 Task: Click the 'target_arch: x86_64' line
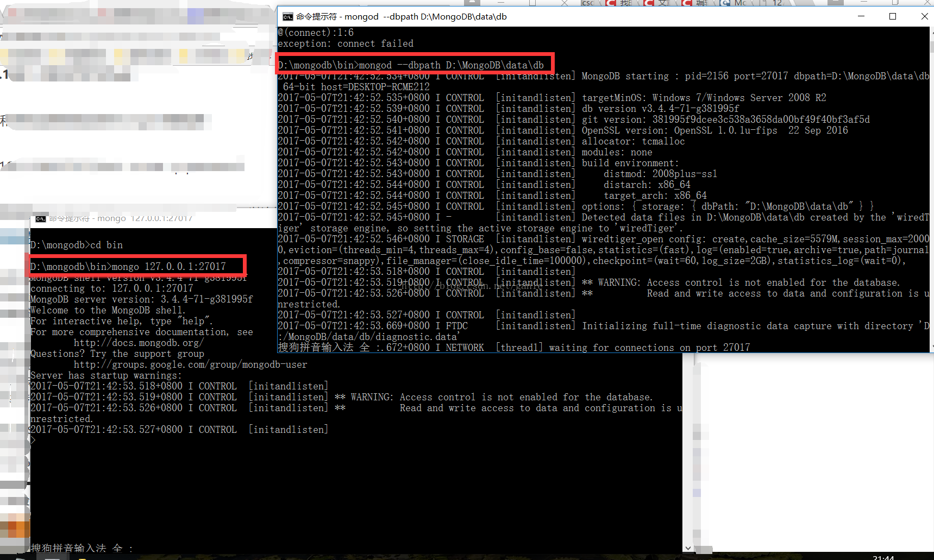pyautogui.click(x=492, y=196)
